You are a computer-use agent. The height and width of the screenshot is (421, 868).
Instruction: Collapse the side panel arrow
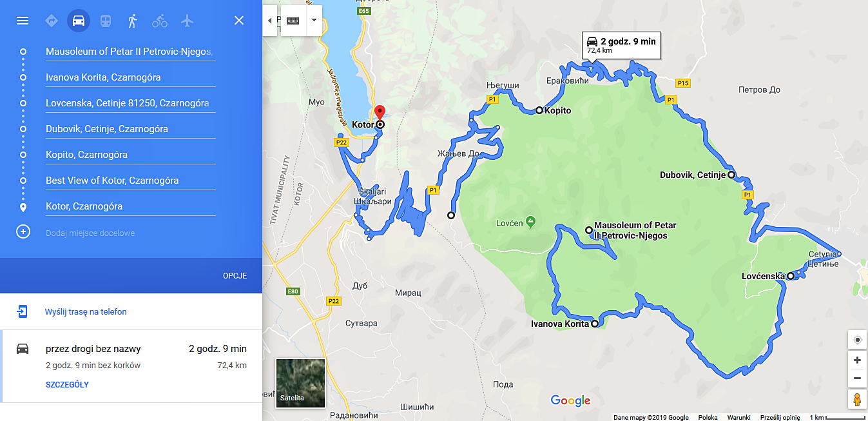(269, 20)
